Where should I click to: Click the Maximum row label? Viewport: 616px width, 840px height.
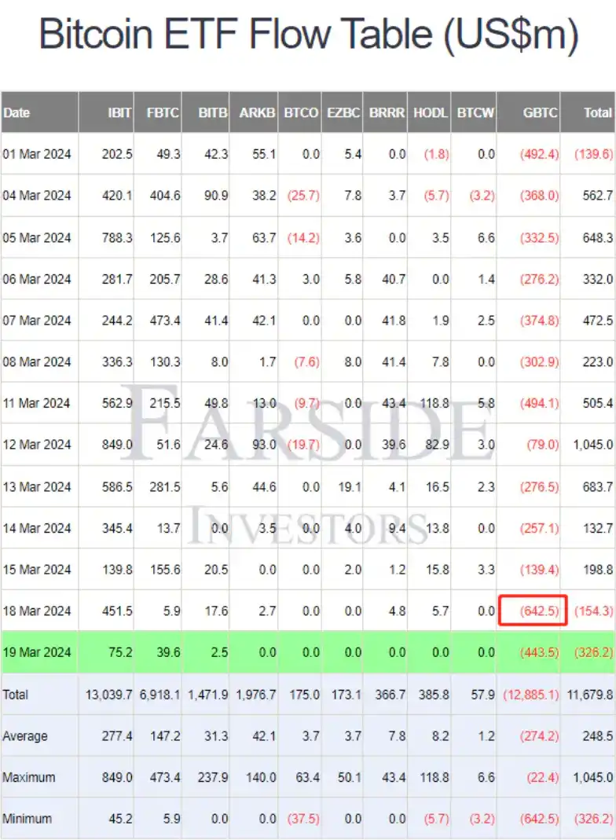29,778
